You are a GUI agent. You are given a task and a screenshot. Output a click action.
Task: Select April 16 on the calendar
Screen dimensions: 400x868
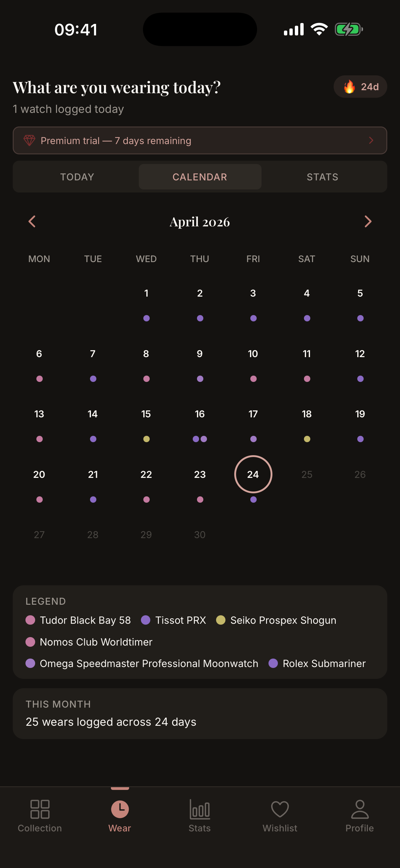200,414
